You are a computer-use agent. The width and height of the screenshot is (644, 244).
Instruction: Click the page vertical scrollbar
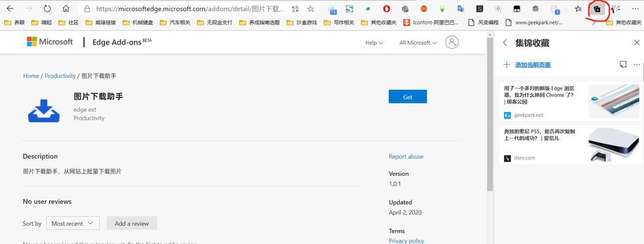coord(489,115)
